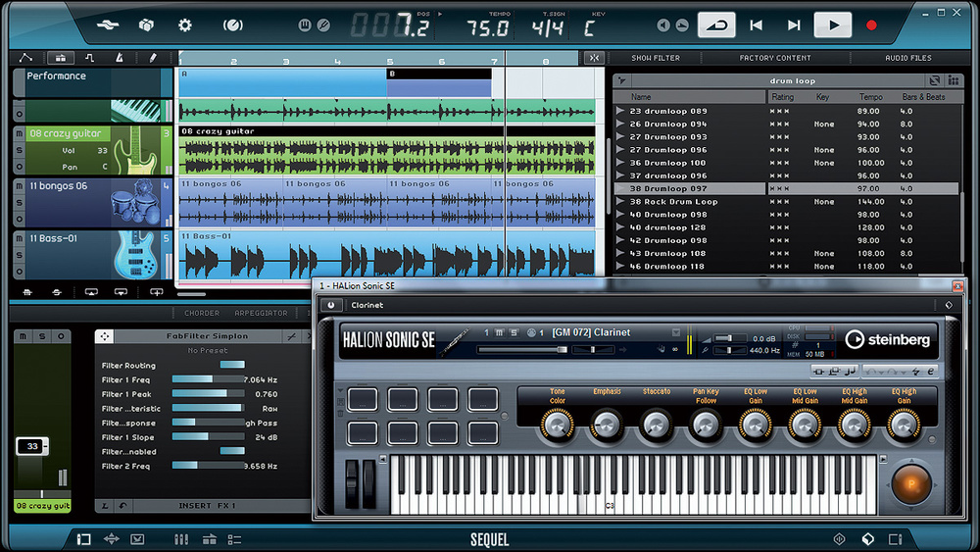Jump to previous marker in transport
The height and width of the screenshot is (552, 980).
pos(757,25)
